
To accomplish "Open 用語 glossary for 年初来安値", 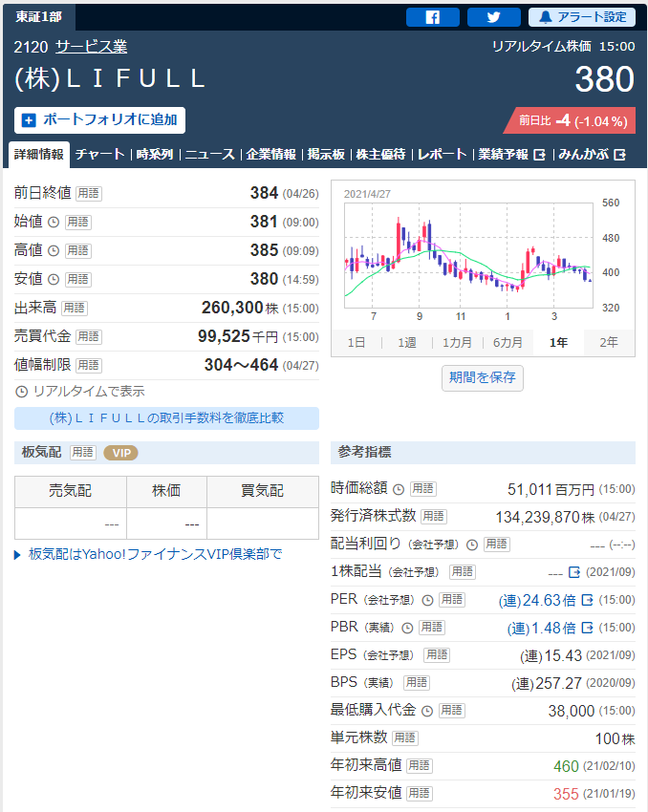I will pyautogui.click(x=420, y=794).
